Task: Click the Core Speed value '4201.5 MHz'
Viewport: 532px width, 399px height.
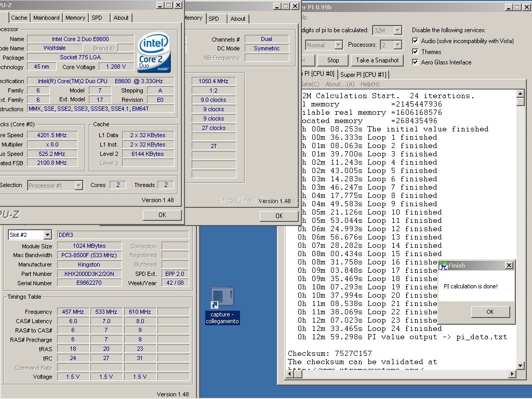Action: (x=52, y=135)
